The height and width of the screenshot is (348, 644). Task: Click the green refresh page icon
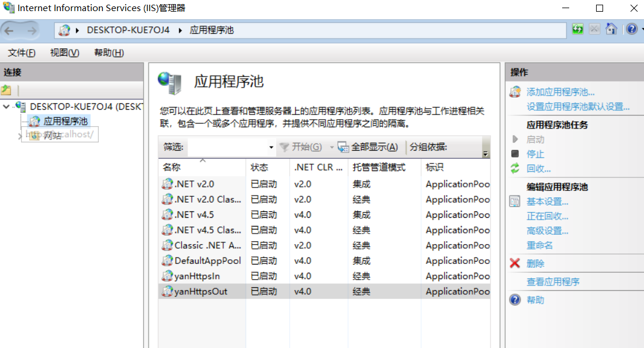coord(577,29)
